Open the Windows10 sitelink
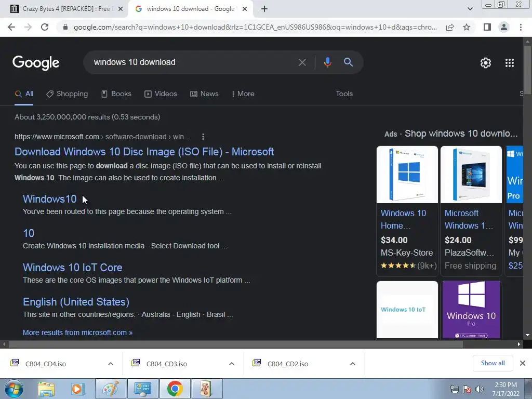Screen dimensions: 532x399 (49, 199)
